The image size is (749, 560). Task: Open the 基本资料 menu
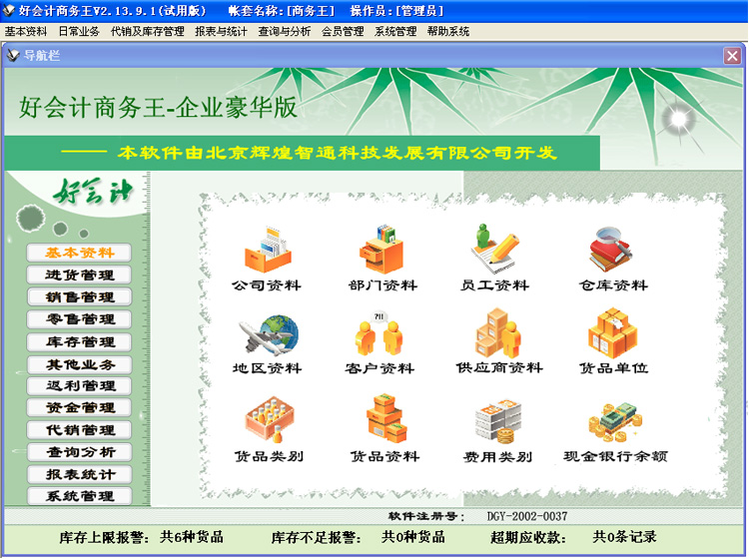click(x=26, y=32)
